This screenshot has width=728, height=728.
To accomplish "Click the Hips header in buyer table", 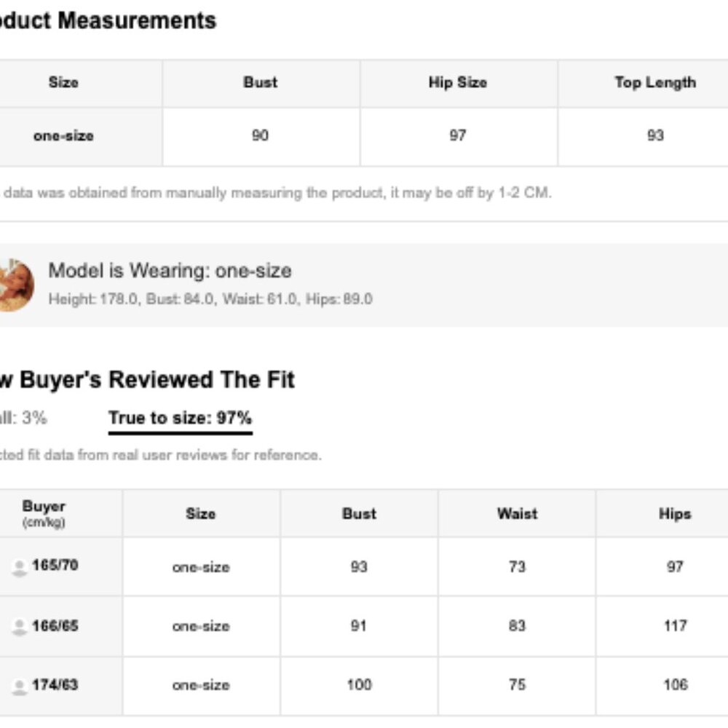I will pos(675,513).
